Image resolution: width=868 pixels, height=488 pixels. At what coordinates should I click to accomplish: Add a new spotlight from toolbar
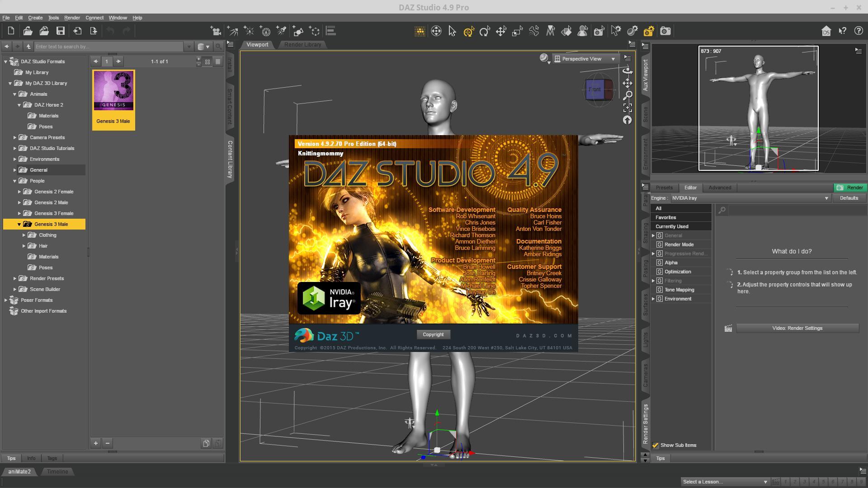click(x=281, y=31)
